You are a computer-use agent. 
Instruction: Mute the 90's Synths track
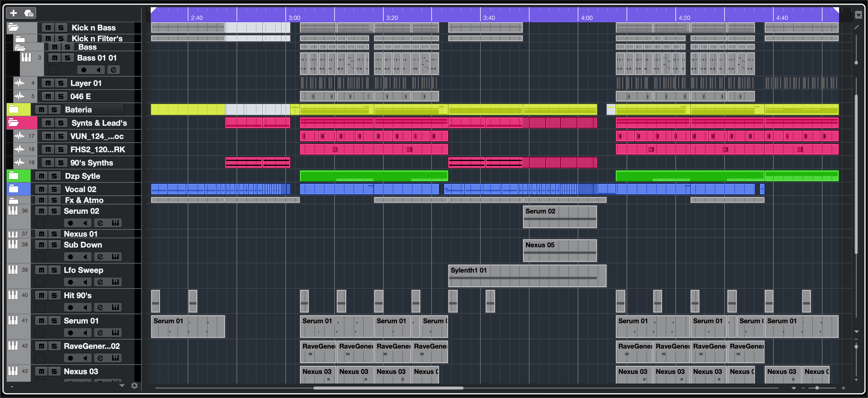pyautogui.click(x=48, y=163)
